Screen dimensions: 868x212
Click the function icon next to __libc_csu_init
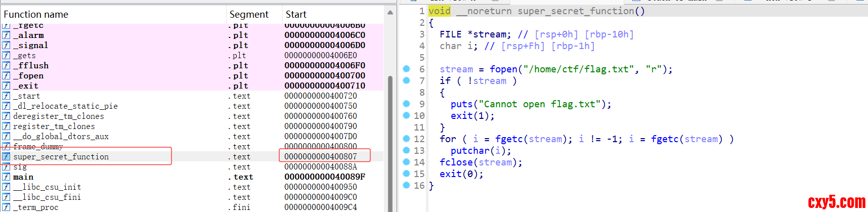tap(6, 187)
